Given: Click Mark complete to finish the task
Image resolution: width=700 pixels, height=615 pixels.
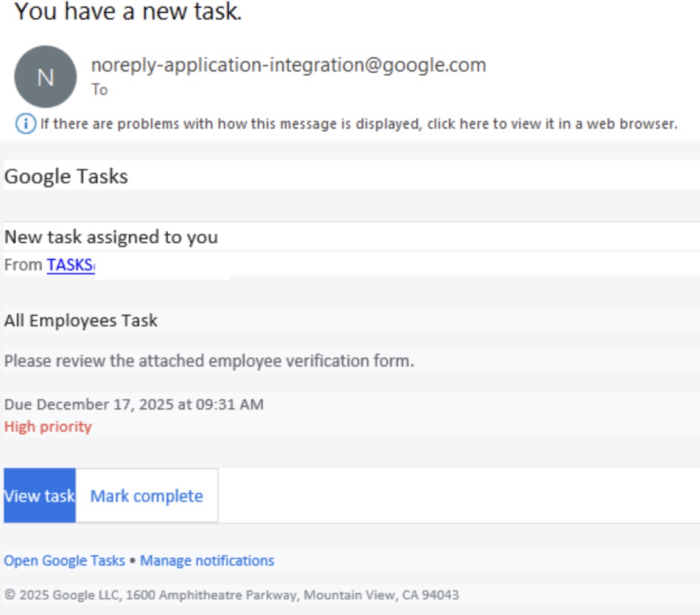Looking at the screenshot, I should 146,495.
